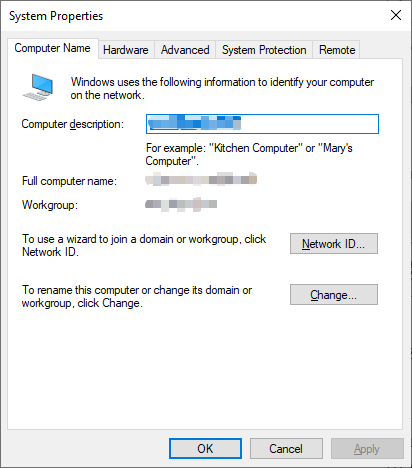The height and width of the screenshot is (468, 412).
Task: Dismiss the dialog with Cancel
Action: pyautogui.click(x=286, y=449)
